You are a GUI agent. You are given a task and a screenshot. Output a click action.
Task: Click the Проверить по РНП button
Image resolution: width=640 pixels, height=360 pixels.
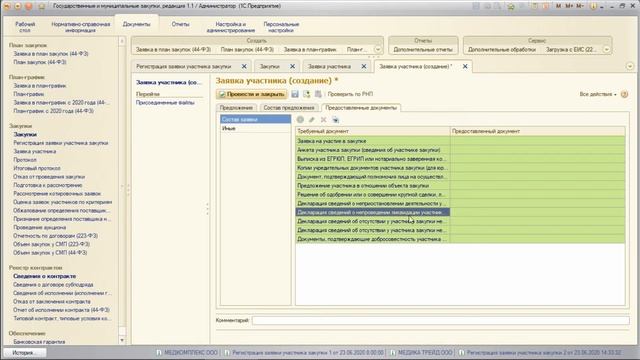pos(350,94)
